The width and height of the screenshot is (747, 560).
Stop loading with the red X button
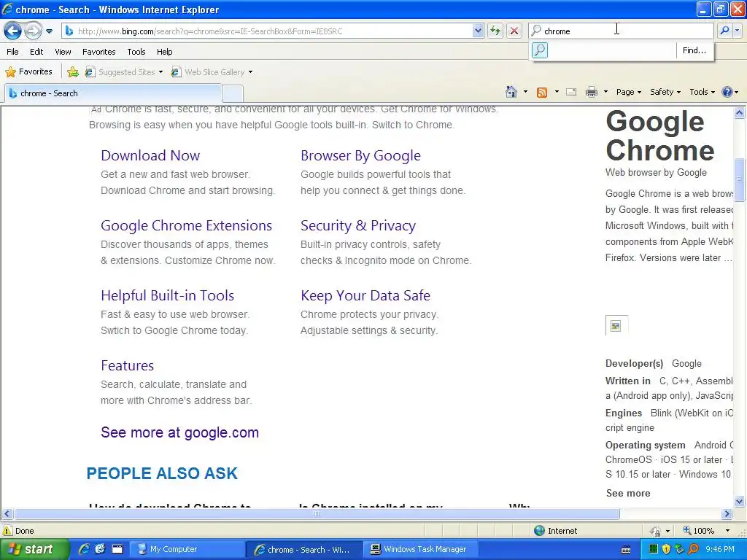514,31
